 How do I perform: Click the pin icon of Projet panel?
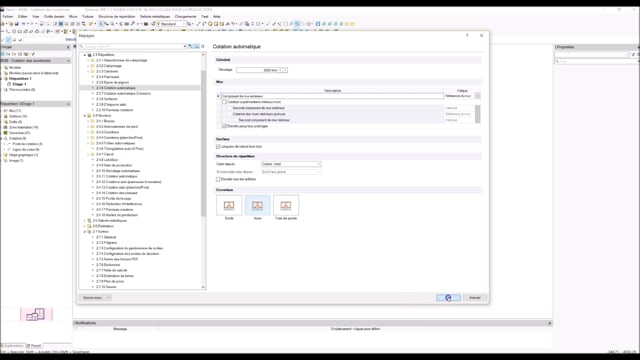tap(68, 47)
